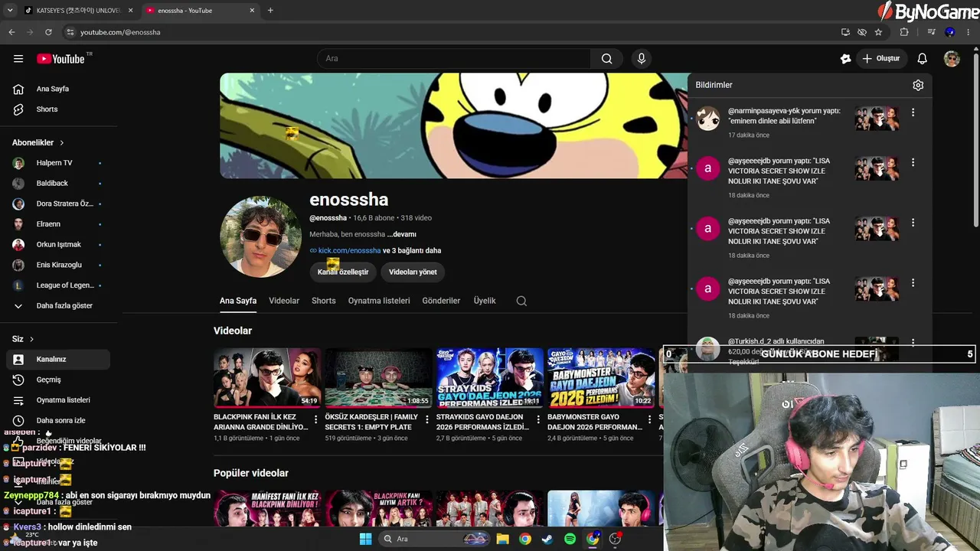Expand the Abonelikler section chevron
The height and width of the screenshot is (551, 980).
(62, 142)
